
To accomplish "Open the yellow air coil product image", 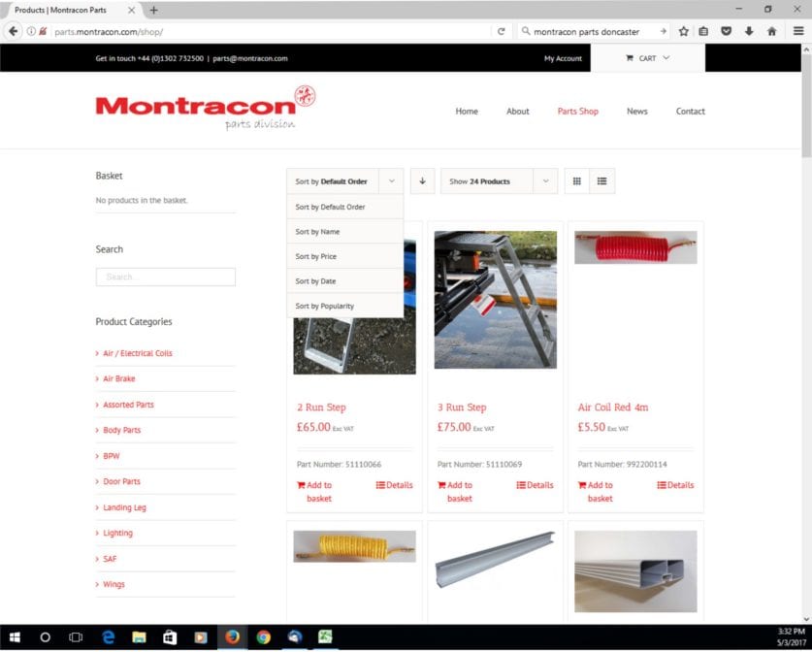I will (x=355, y=546).
